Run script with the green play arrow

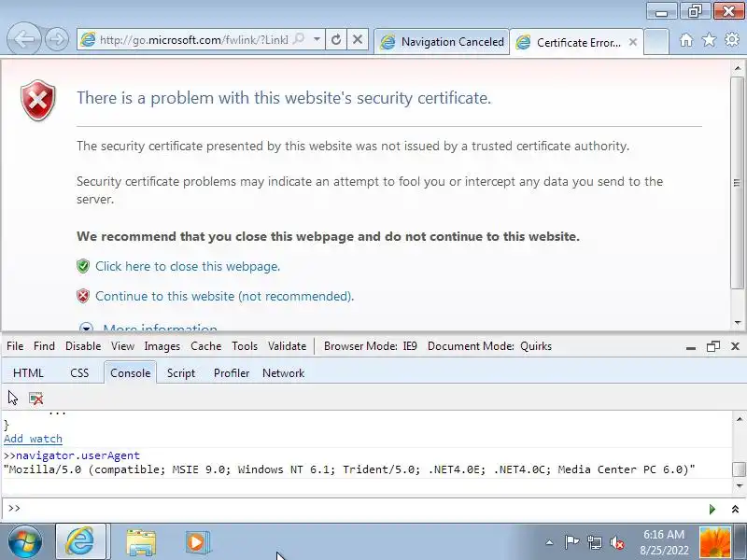pos(712,509)
